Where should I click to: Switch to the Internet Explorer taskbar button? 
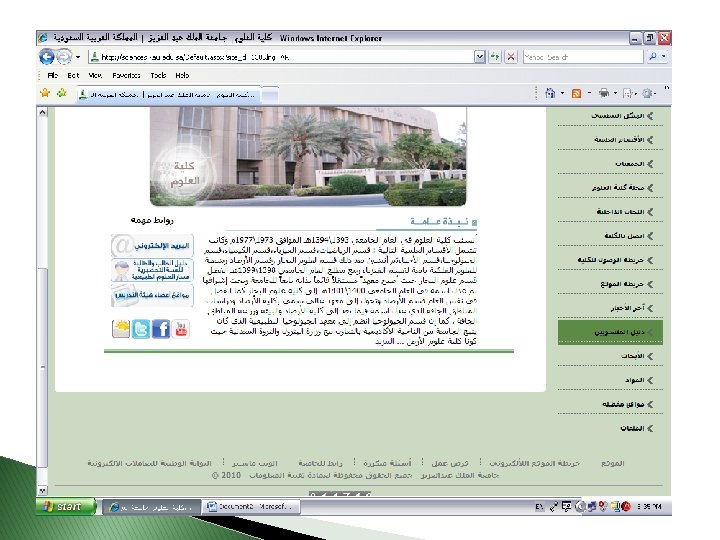(151, 507)
